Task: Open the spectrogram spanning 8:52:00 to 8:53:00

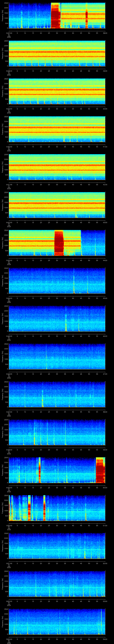Action: 57,584
